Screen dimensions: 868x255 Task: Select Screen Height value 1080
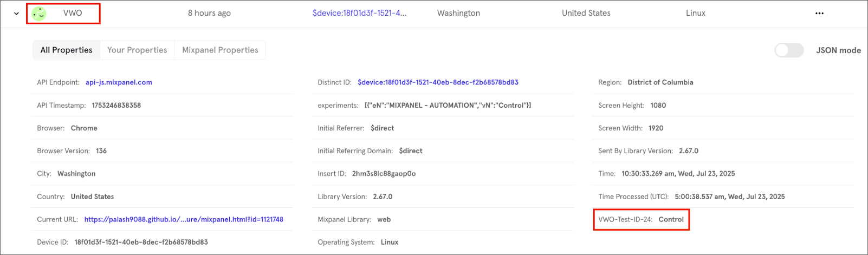click(658, 105)
